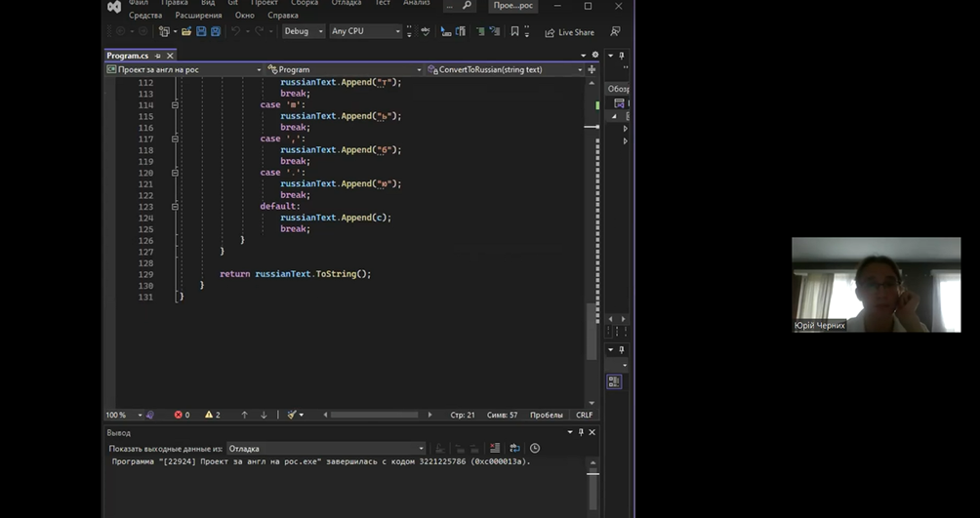Screen dimensions: 980x518
Task: Open the Git menu
Action: click(232, 3)
